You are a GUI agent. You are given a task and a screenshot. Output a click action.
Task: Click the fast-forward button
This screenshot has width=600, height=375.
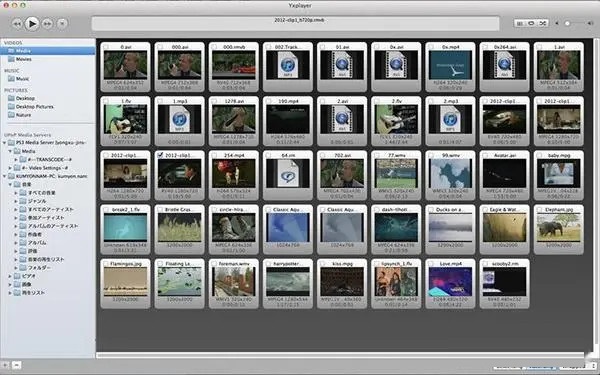[x=47, y=24]
